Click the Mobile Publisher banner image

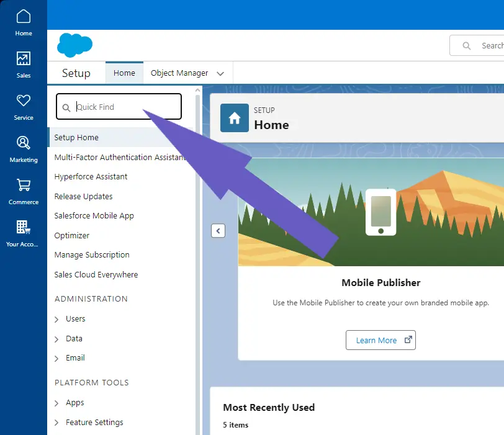(371, 212)
